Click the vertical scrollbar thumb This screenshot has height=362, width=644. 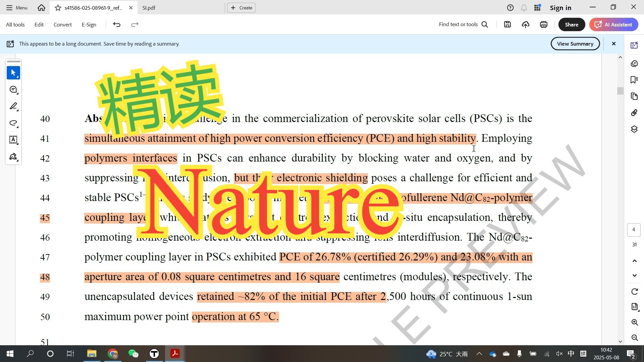tap(620, 91)
